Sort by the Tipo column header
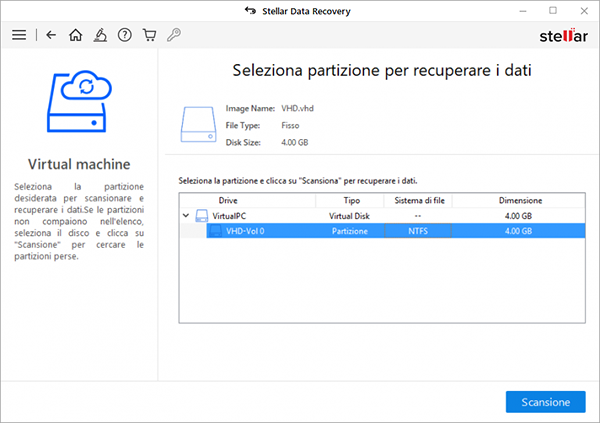This screenshot has width=600, height=423. click(350, 201)
